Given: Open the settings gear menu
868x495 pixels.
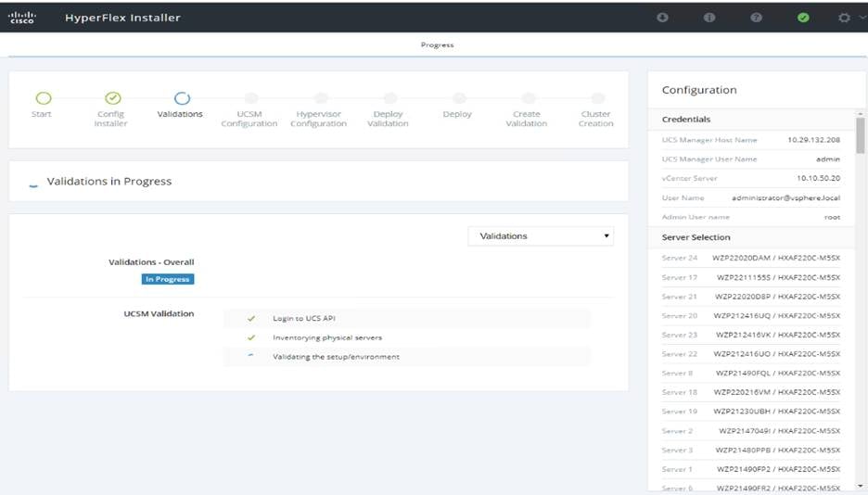Looking at the screenshot, I should click(x=844, y=18).
